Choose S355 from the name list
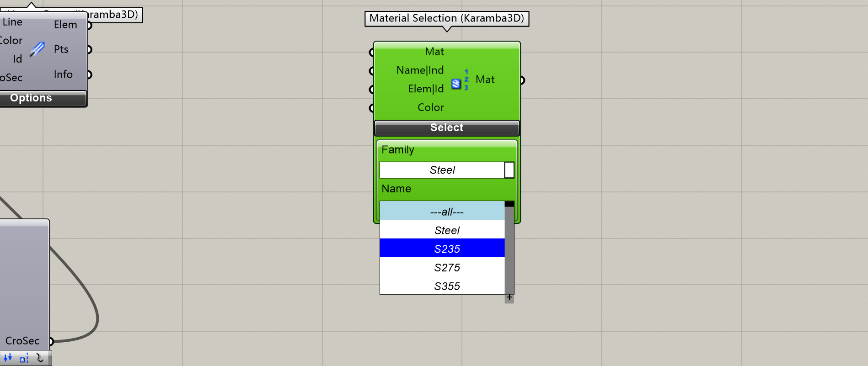 (x=442, y=286)
